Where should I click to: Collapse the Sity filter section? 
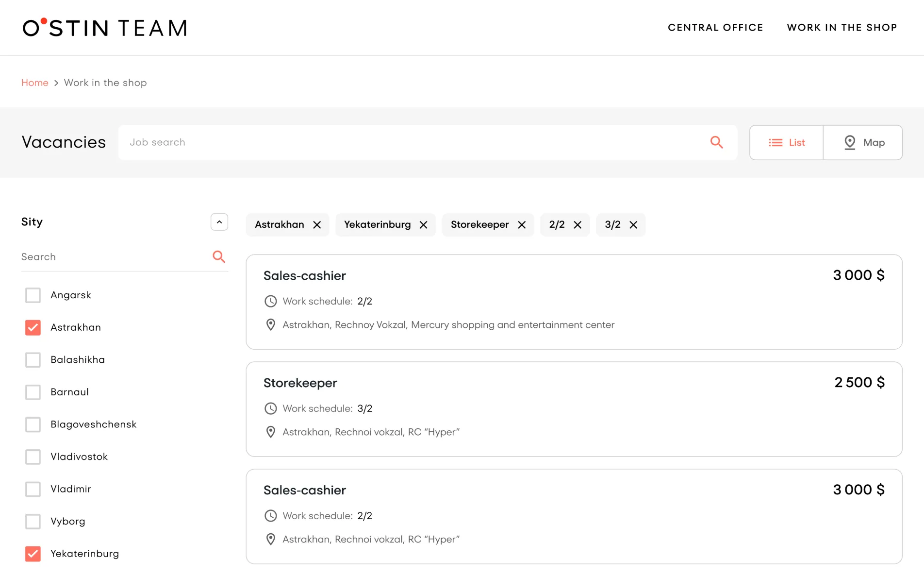[219, 222]
